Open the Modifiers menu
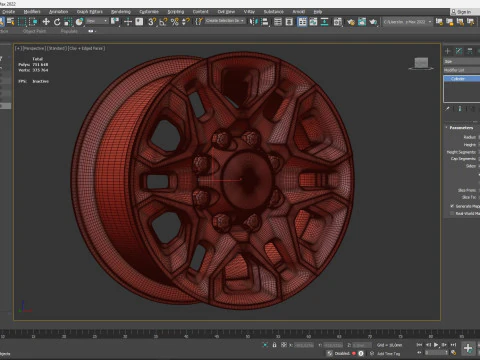This screenshot has width=480, height=360. click(x=32, y=12)
